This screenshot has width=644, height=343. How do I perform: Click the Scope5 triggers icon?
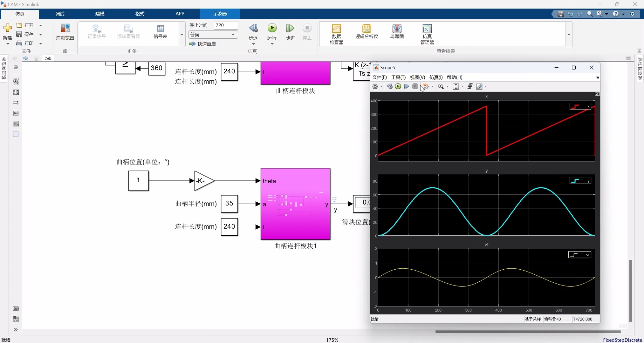470,86
